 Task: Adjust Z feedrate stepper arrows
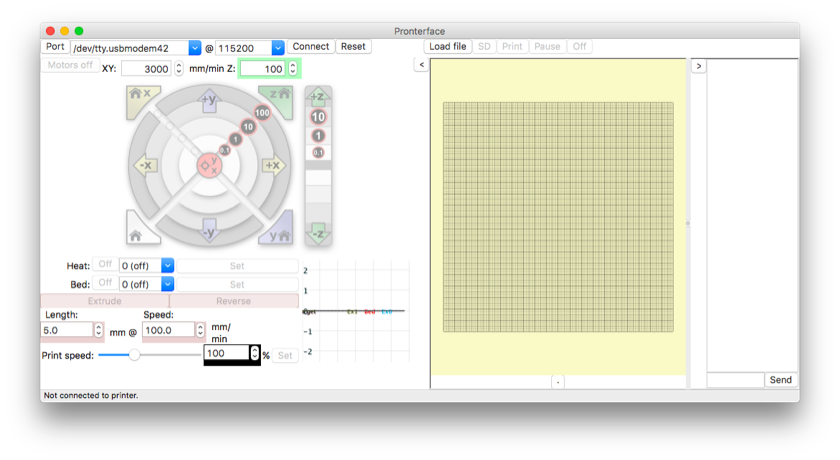(292, 69)
